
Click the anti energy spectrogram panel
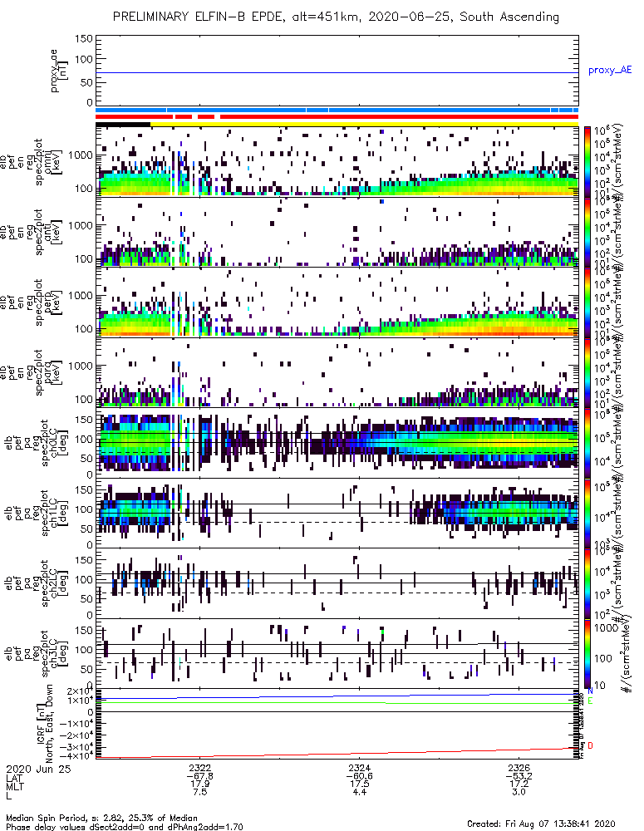coord(337,232)
